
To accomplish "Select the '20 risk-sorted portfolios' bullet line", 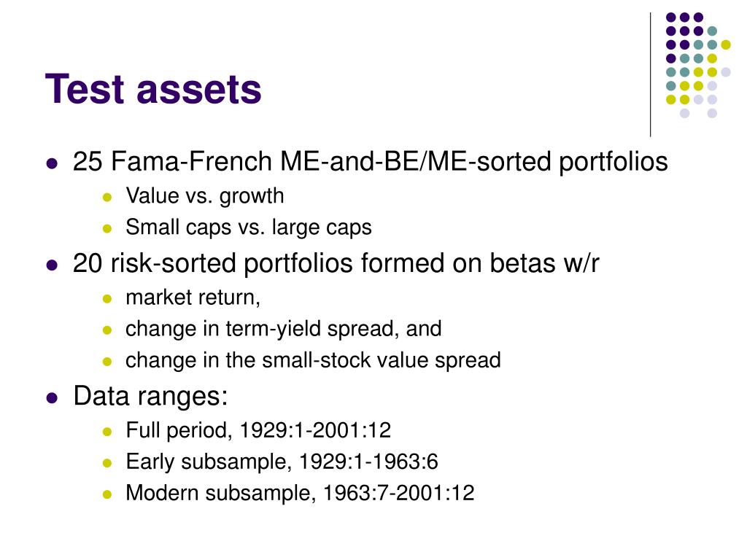I will coord(336,263).
